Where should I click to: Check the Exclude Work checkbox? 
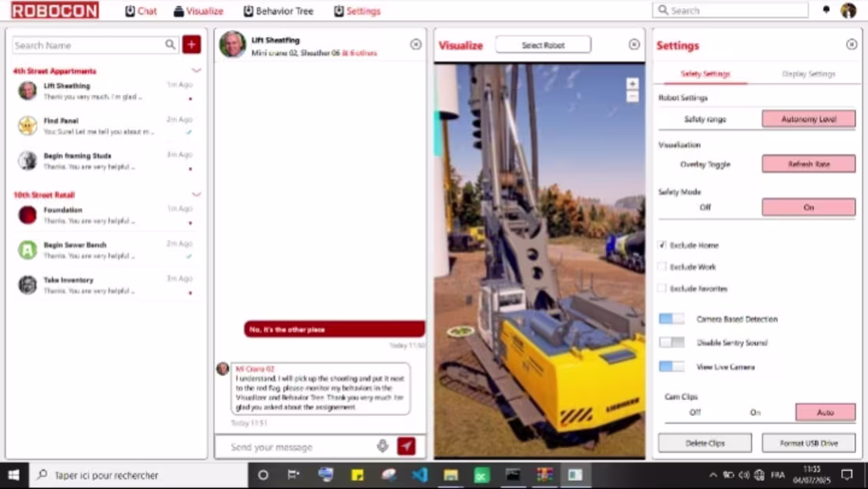click(662, 267)
